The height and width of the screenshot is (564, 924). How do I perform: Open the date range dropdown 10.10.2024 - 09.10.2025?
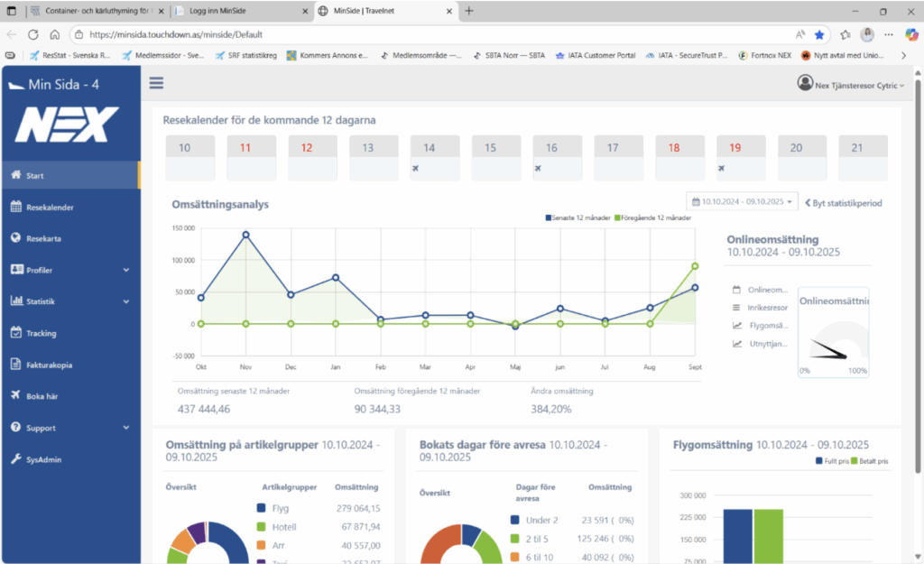point(742,202)
